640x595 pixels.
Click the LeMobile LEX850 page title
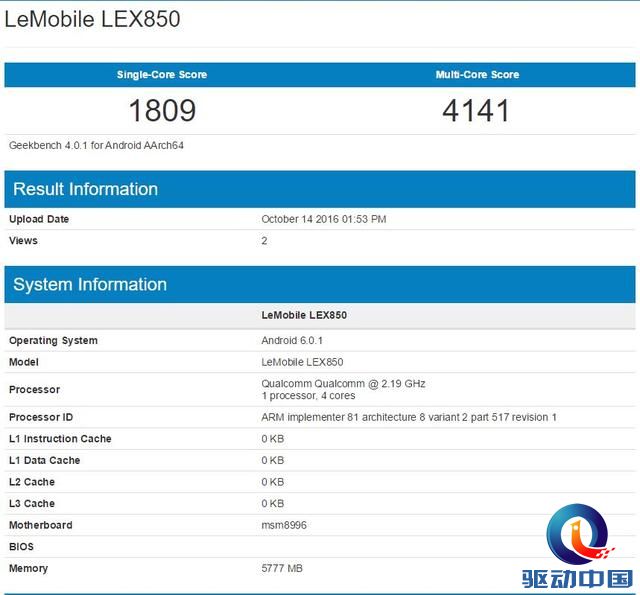click(x=92, y=19)
